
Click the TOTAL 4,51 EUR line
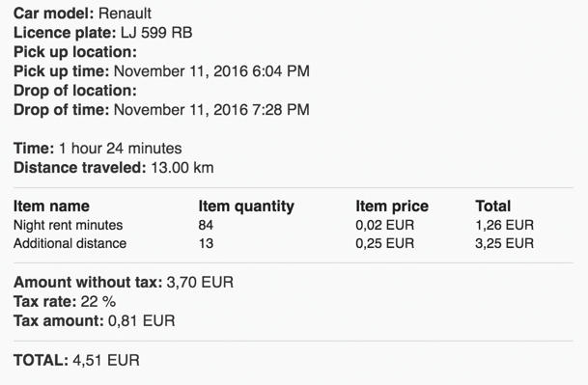point(76,360)
